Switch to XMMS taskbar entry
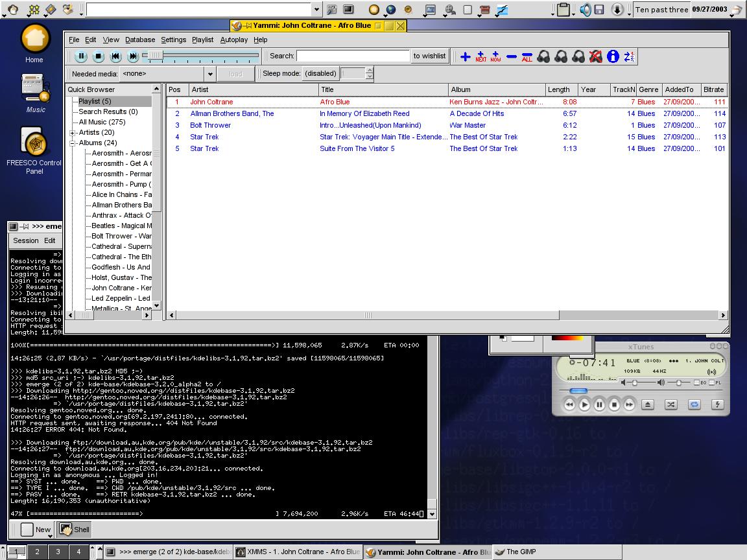This screenshot has width=747, height=560. pyautogui.click(x=298, y=552)
